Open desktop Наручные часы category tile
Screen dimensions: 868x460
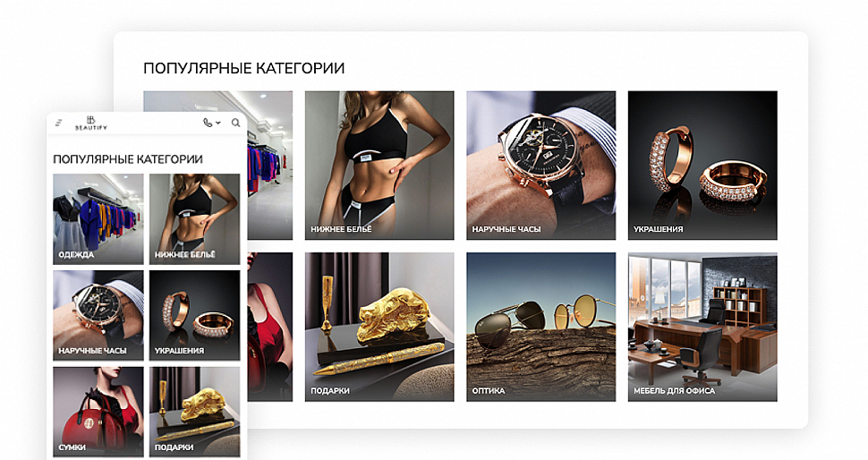[540, 166]
